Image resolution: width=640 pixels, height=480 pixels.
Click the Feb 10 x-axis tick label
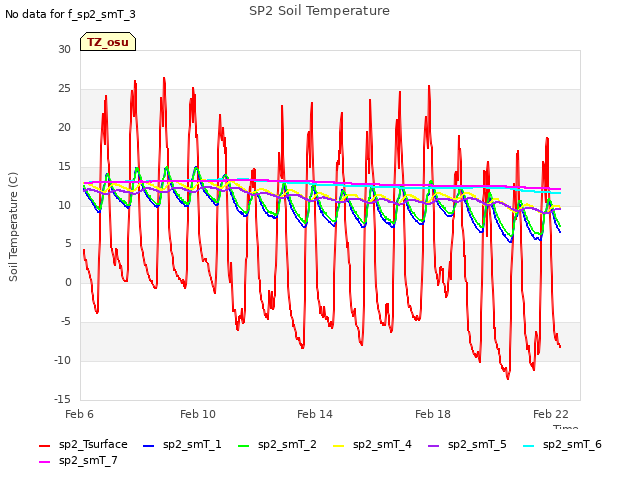click(198, 414)
